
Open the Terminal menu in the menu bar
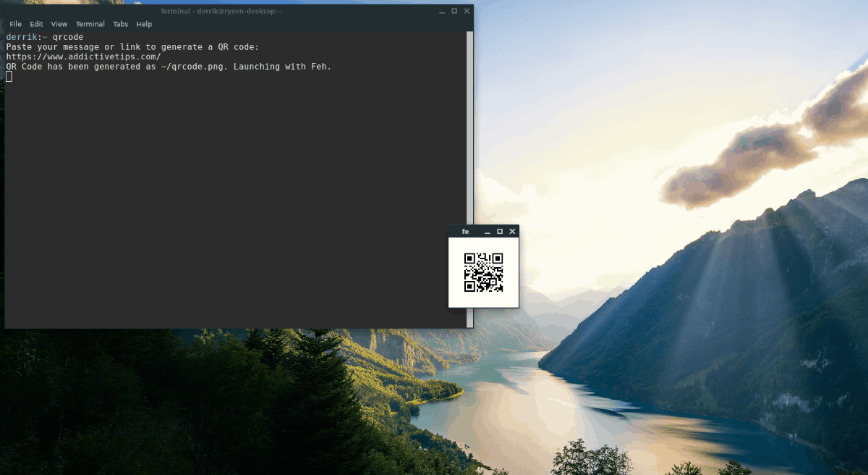pyautogui.click(x=90, y=24)
